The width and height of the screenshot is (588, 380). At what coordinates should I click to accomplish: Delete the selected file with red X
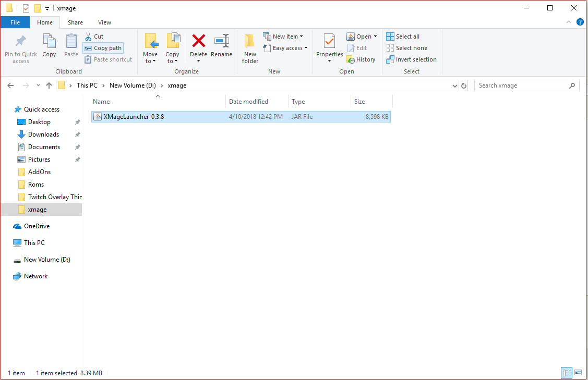coord(198,41)
